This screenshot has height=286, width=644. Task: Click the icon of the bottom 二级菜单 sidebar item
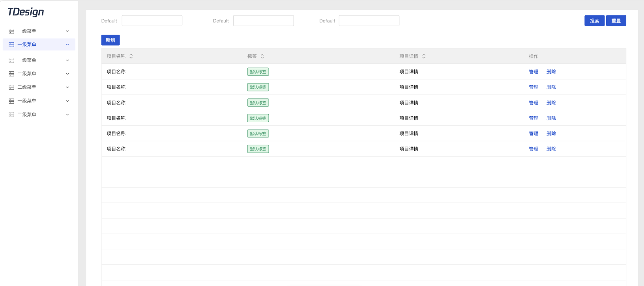11,115
